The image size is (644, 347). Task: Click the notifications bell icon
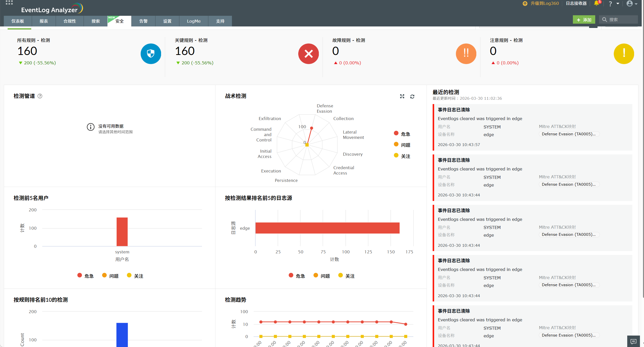pyautogui.click(x=596, y=3)
